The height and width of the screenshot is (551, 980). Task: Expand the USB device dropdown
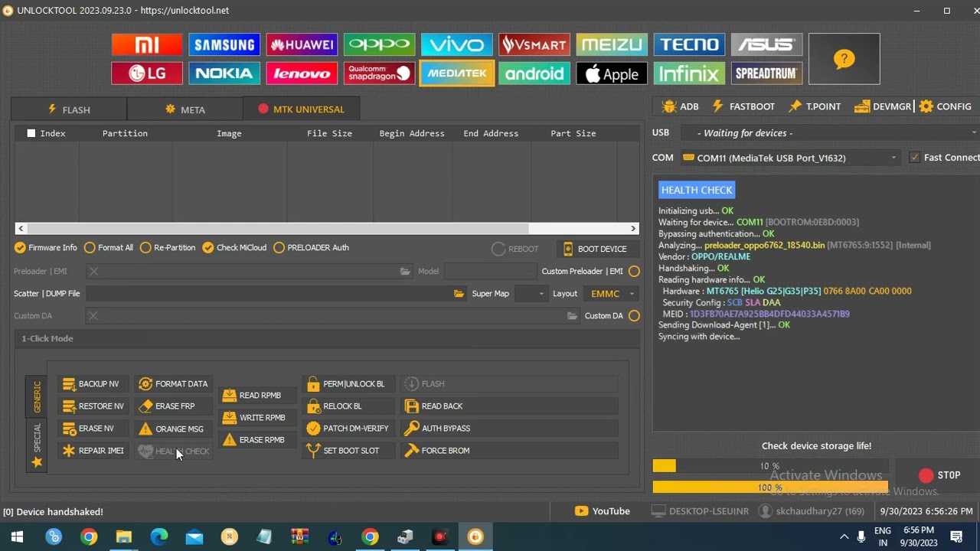click(x=973, y=133)
